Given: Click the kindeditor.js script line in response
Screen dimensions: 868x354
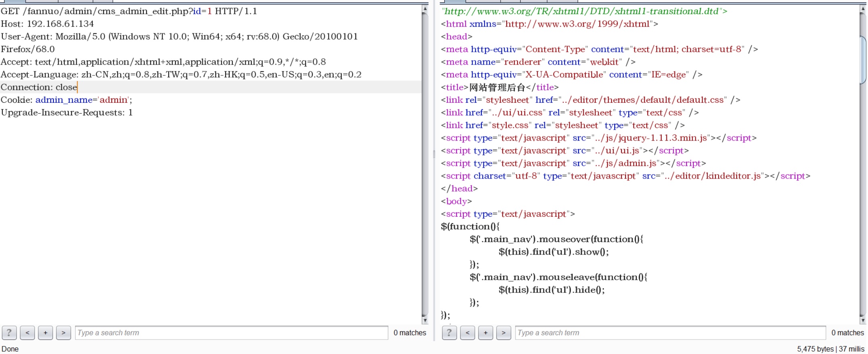Looking at the screenshot, I should pos(626,176).
